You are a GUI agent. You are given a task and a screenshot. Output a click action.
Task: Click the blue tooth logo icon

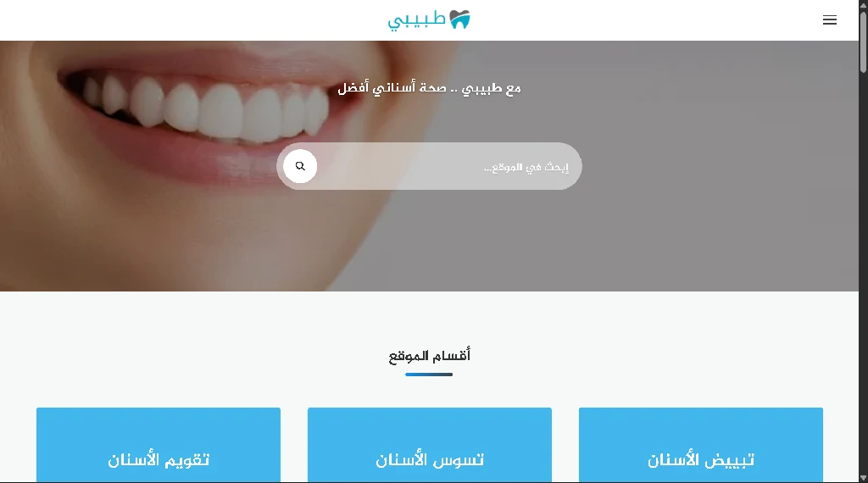[459, 19]
